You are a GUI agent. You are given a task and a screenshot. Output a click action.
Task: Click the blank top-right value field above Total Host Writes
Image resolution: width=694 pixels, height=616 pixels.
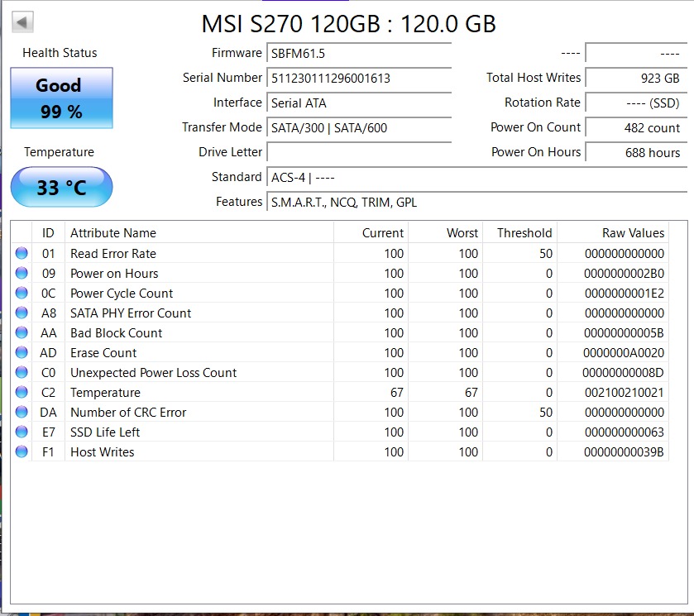pos(636,53)
